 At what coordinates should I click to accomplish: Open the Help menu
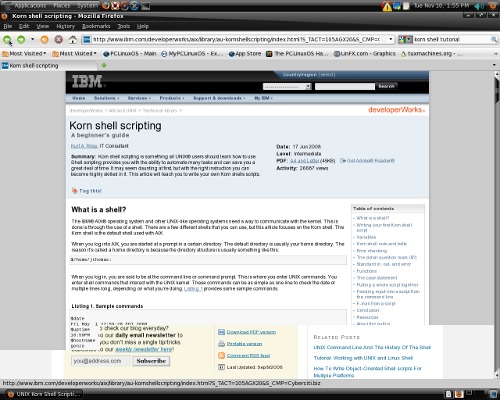click(x=143, y=26)
